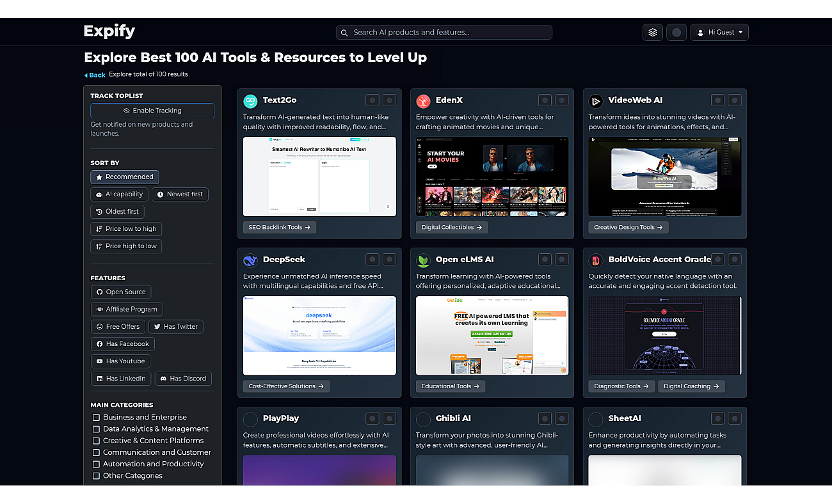
Task: Enable Tracking for this toplist
Action: click(x=152, y=111)
